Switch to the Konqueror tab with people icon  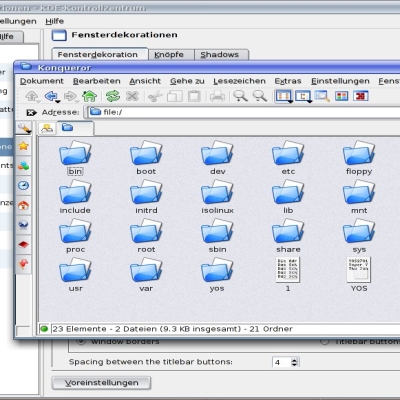[47, 128]
